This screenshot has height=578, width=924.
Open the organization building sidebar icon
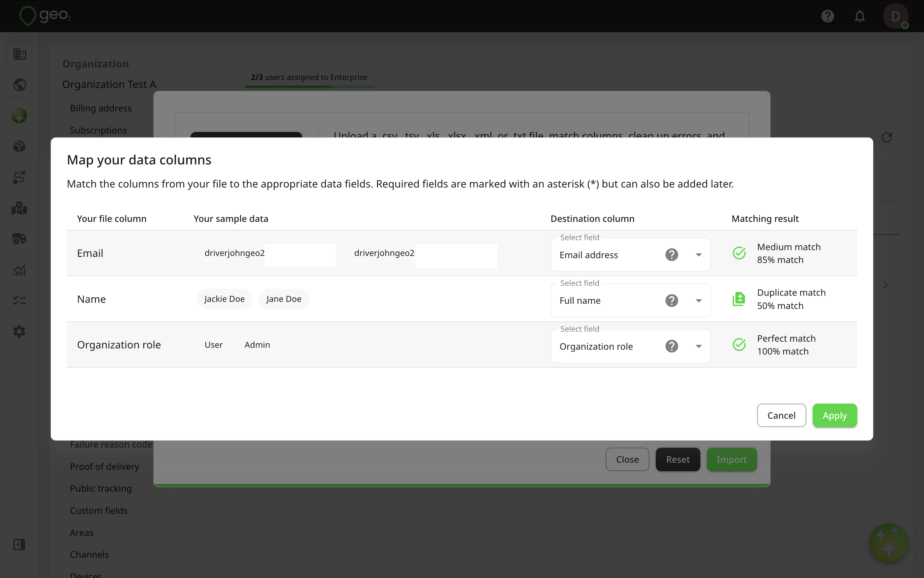pos(20,54)
